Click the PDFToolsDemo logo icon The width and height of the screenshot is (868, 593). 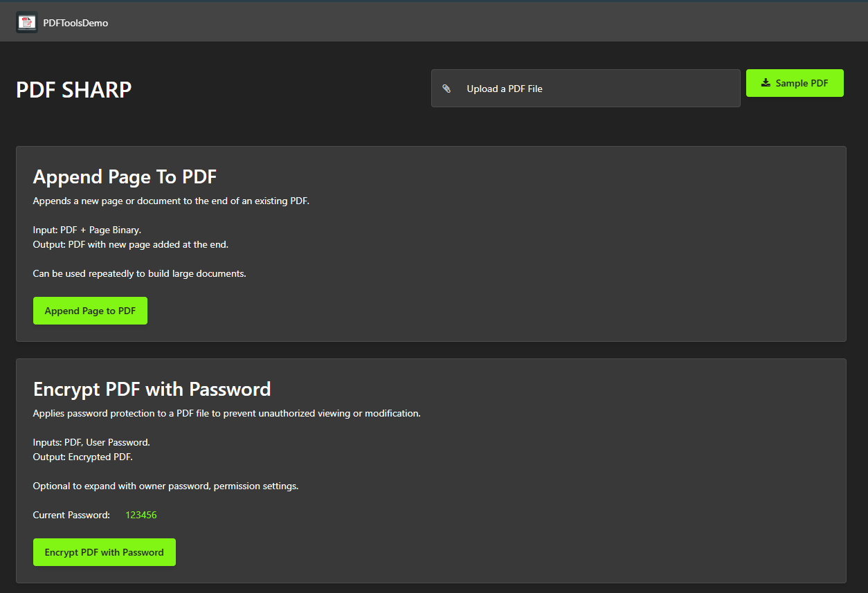[x=26, y=21]
